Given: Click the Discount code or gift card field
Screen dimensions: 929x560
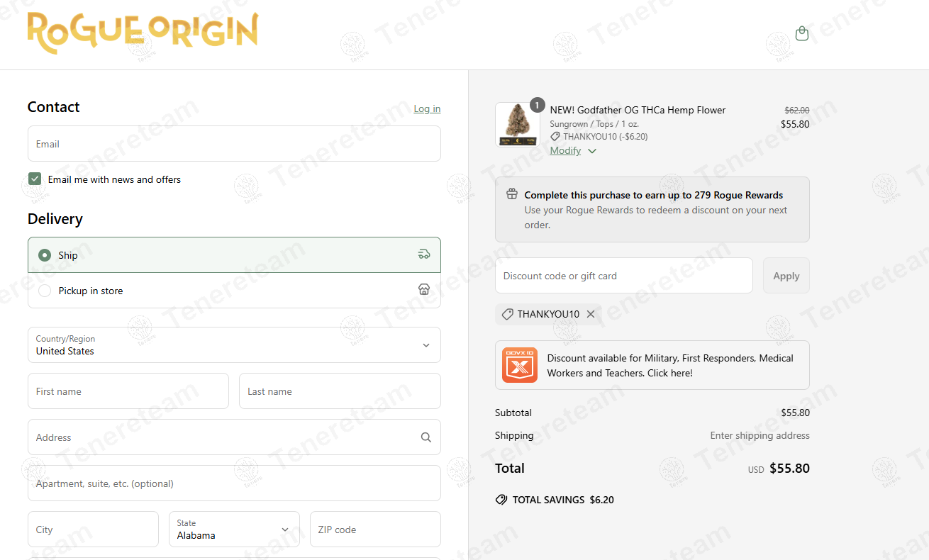Looking at the screenshot, I should click(623, 276).
